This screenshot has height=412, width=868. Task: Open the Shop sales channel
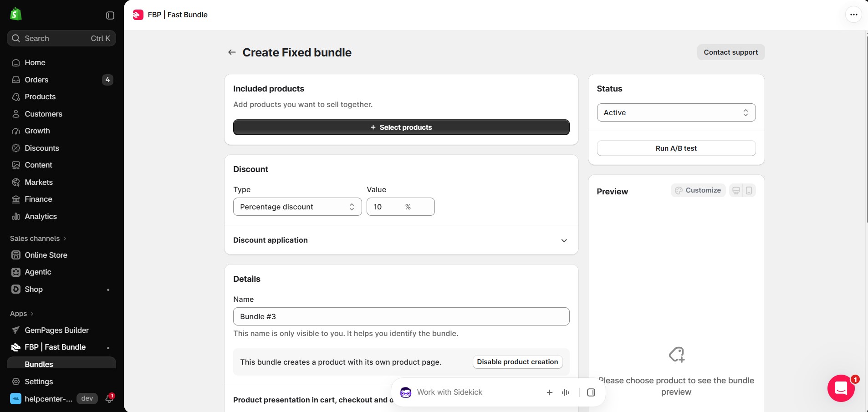(61, 289)
